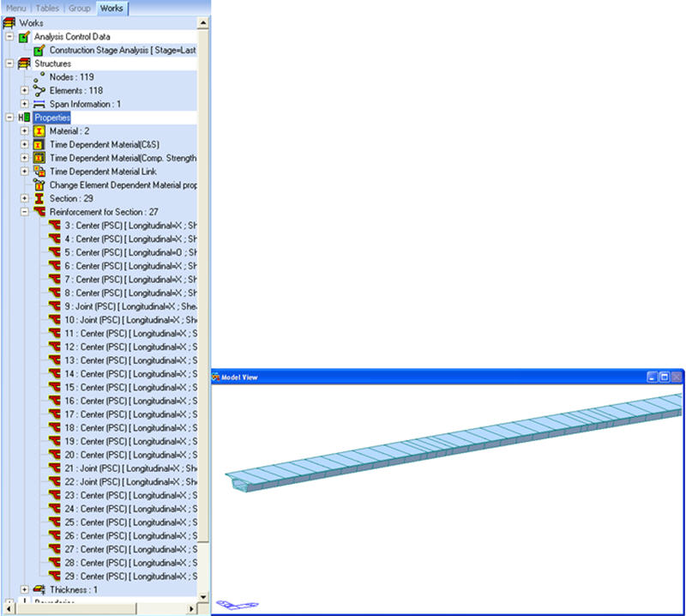Screen dimensions: 686x616
Task: Click the Material icon under Properties
Action: (x=39, y=131)
